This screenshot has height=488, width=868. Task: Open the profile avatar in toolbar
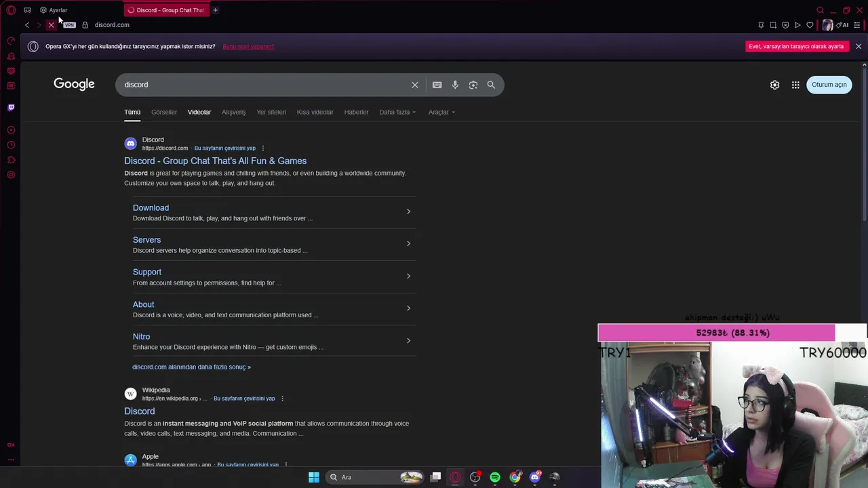pyautogui.click(x=827, y=25)
